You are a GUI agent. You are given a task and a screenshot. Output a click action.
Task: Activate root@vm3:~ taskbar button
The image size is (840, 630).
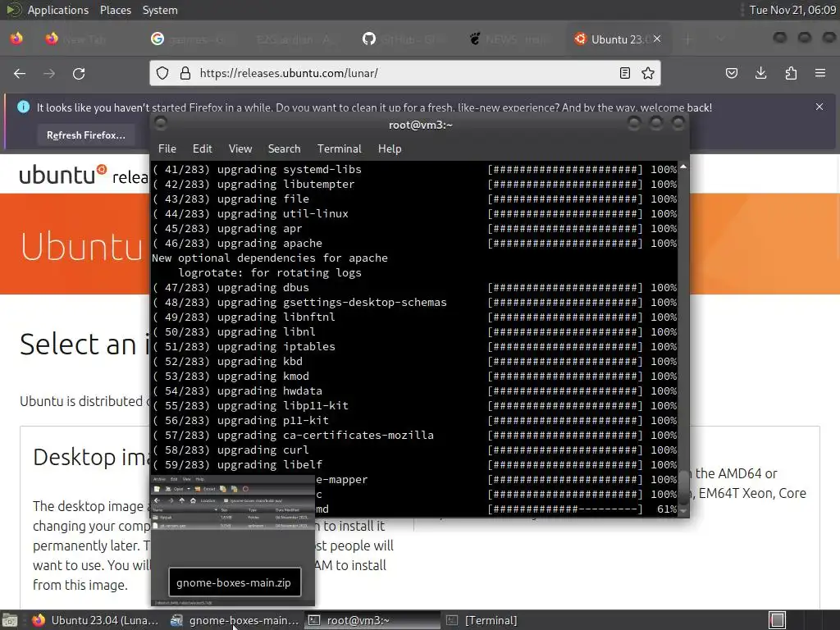372,620
